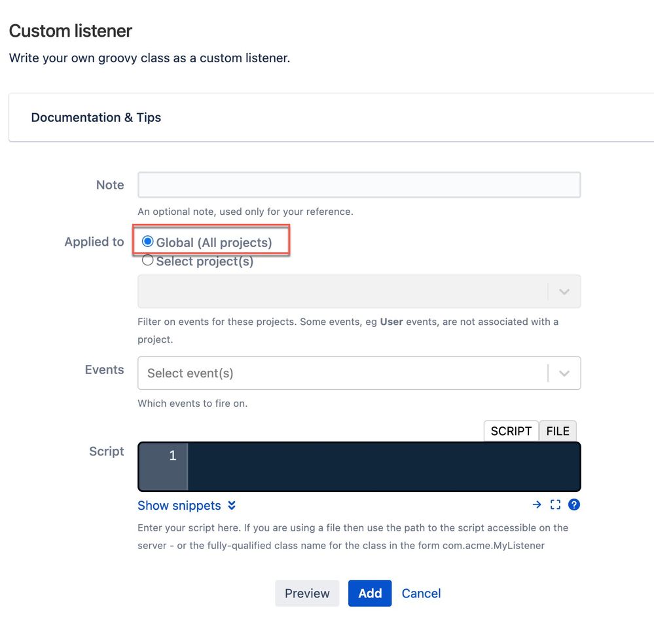Open script help question mark icon
654x644 pixels.
click(x=574, y=504)
